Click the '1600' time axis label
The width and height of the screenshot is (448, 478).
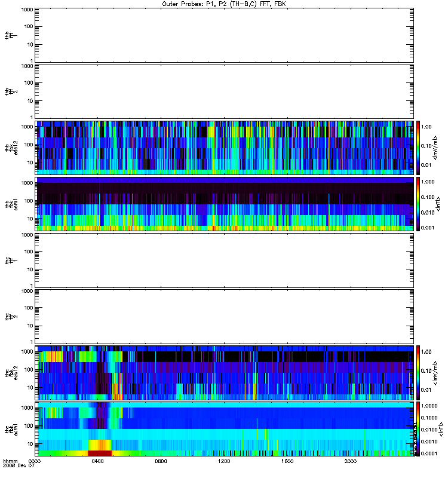pyautogui.click(x=287, y=461)
